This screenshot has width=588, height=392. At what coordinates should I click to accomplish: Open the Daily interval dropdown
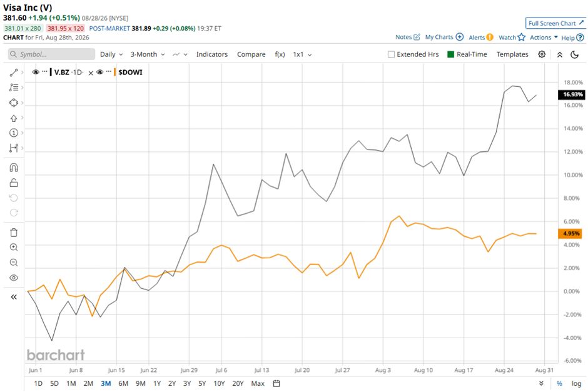pos(111,54)
